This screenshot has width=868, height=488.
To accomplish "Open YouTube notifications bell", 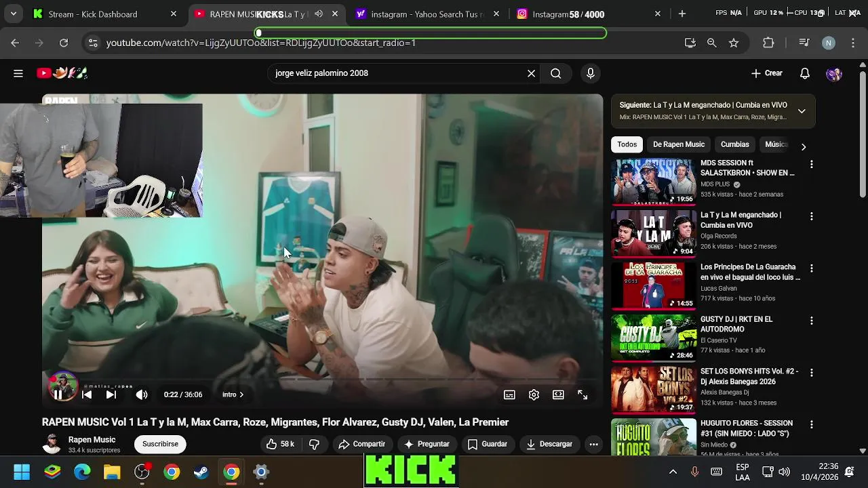I will tap(805, 73).
